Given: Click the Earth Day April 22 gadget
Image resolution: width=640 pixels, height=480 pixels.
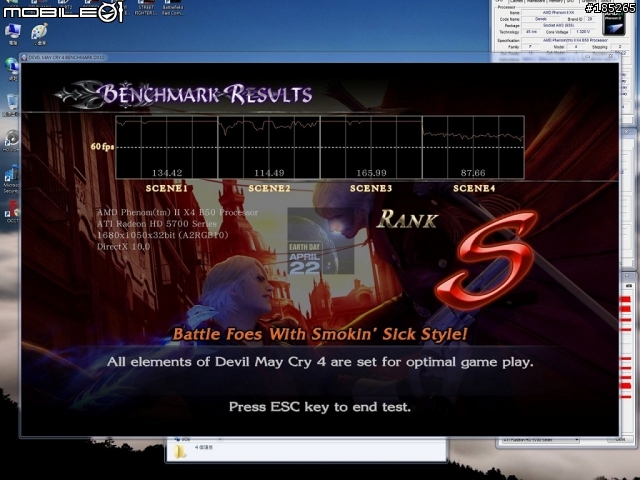Looking at the screenshot, I should 320,241.
